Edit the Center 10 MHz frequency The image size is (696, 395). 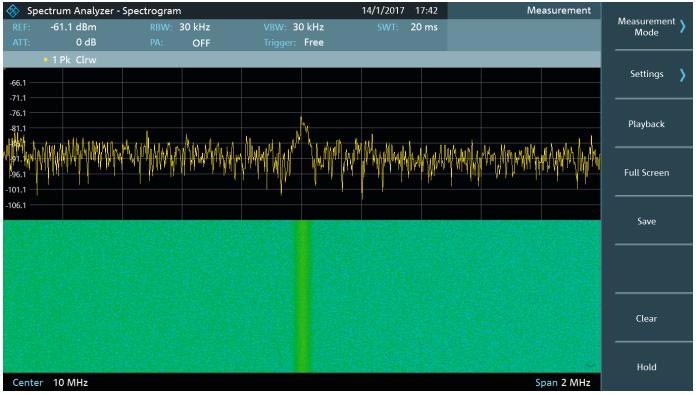pos(70,383)
